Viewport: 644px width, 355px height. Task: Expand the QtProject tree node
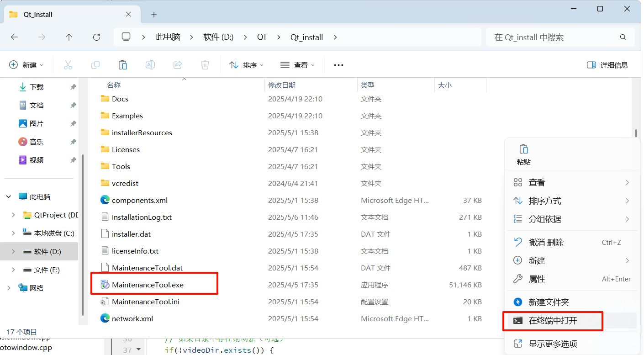(13, 215)
